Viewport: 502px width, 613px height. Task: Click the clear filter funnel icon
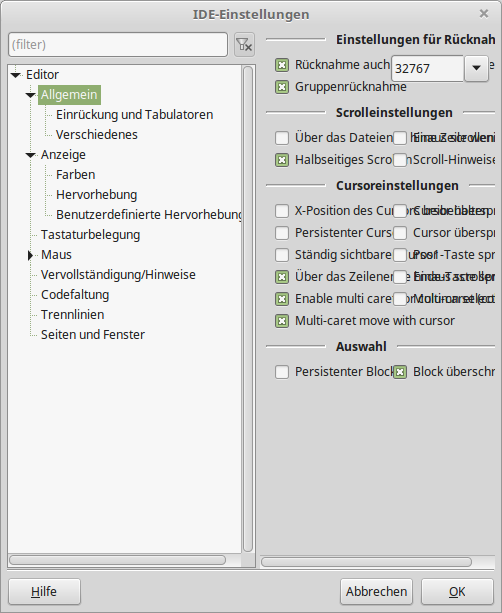point(244,45)
